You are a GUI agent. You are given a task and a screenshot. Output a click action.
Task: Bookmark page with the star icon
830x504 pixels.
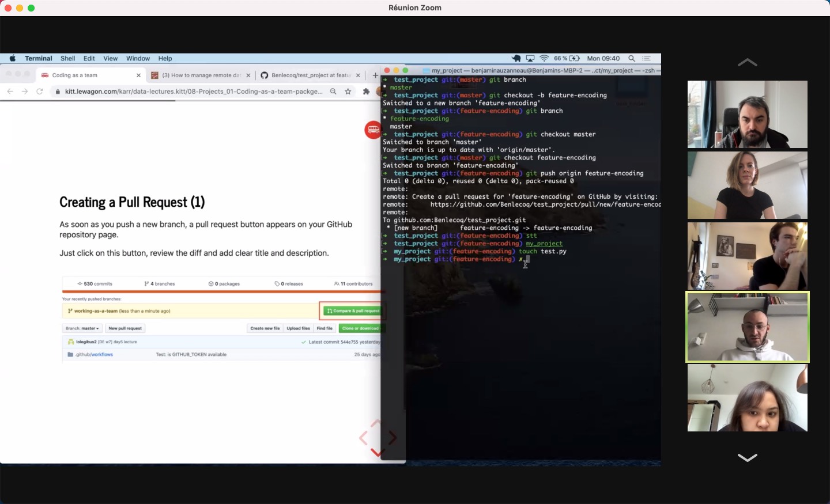pyautogui.click(x=348, y=91)
